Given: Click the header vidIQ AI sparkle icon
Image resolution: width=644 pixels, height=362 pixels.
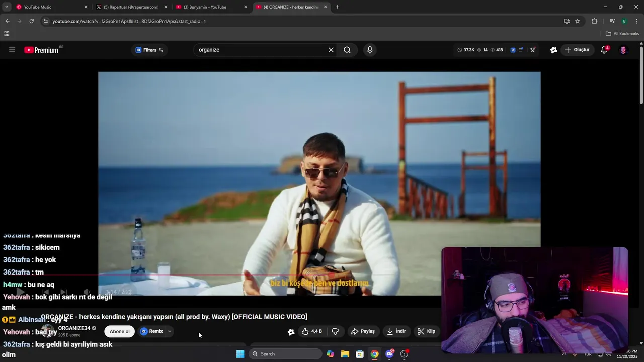Looking at the screenshot, I should pos(553,50).
